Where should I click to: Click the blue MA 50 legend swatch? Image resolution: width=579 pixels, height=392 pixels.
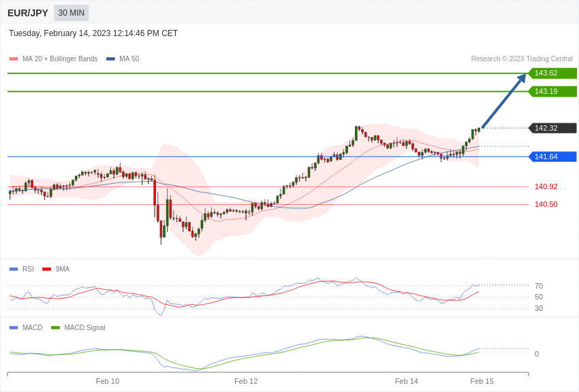pyautogui.click(x=110, y=59)
